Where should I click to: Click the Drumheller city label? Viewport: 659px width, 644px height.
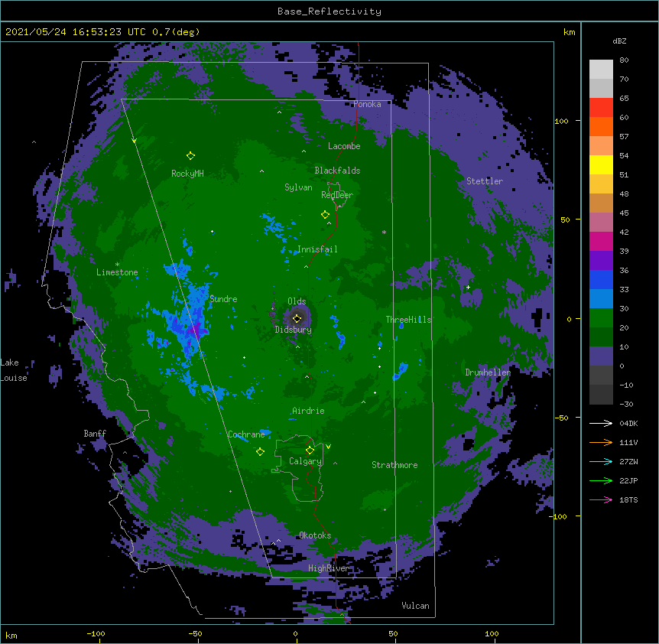click(x=488, y=372)
